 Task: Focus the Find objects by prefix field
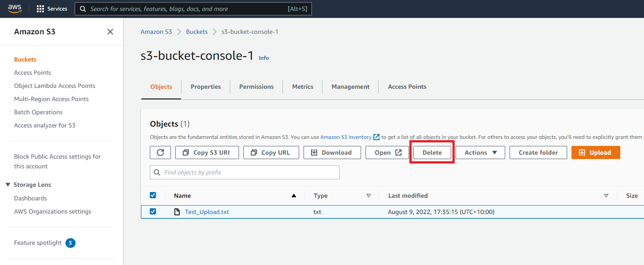pos(245,172)
